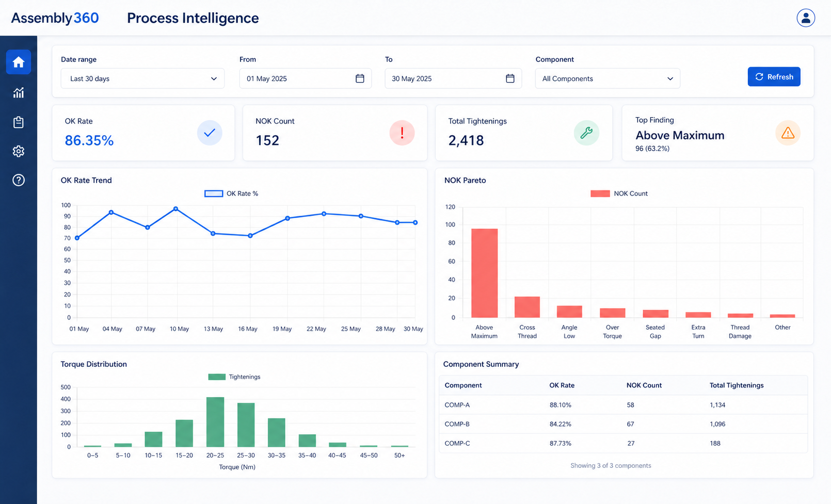This screenshot has width=831, height=504.
Task: Click the Process Intelligence heading
Action: 193,18
